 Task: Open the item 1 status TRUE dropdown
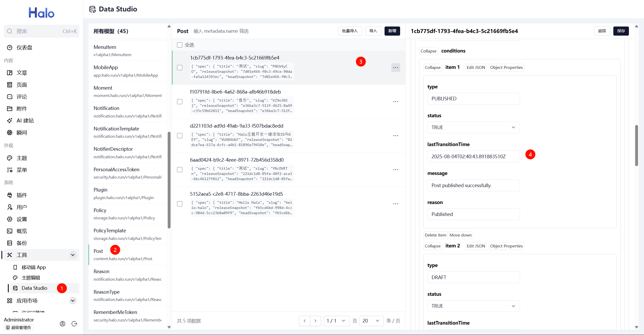coord(473,127)
